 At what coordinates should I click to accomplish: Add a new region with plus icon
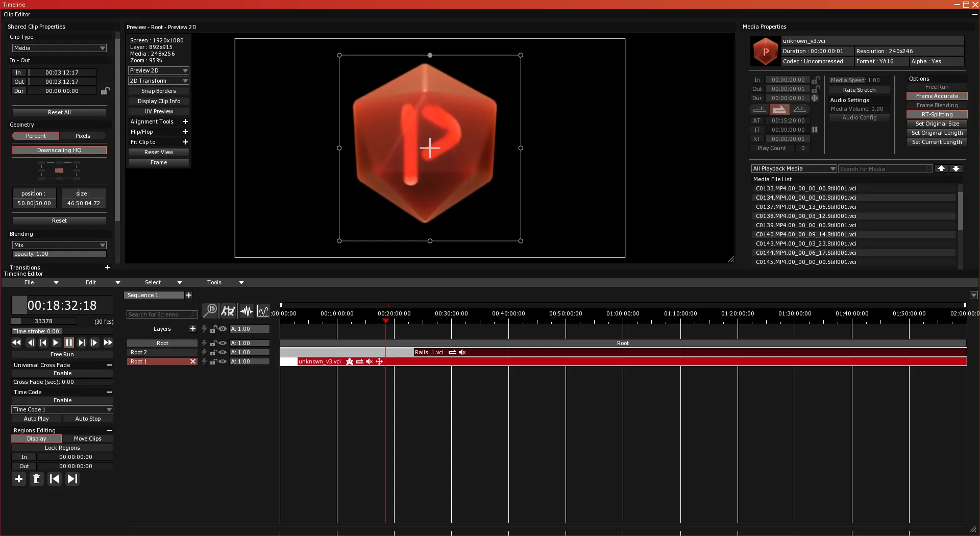click(x=19, y=479)
